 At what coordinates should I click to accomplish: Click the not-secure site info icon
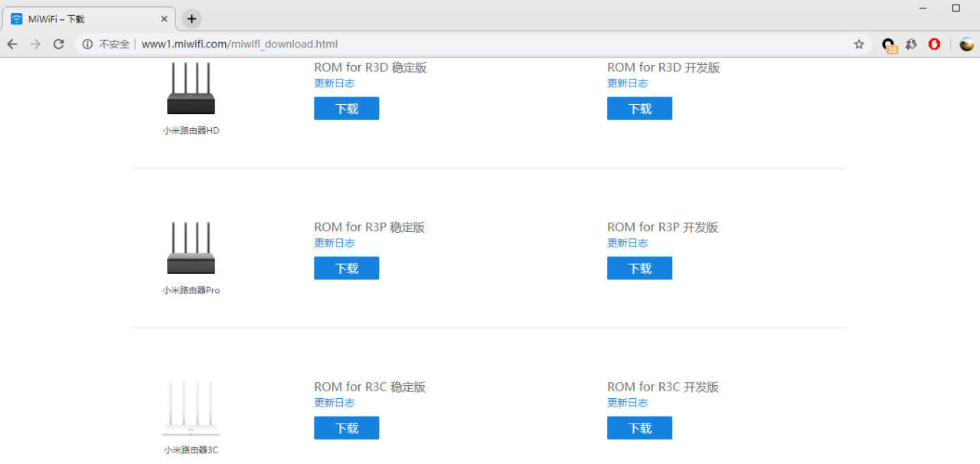[88, 44]
